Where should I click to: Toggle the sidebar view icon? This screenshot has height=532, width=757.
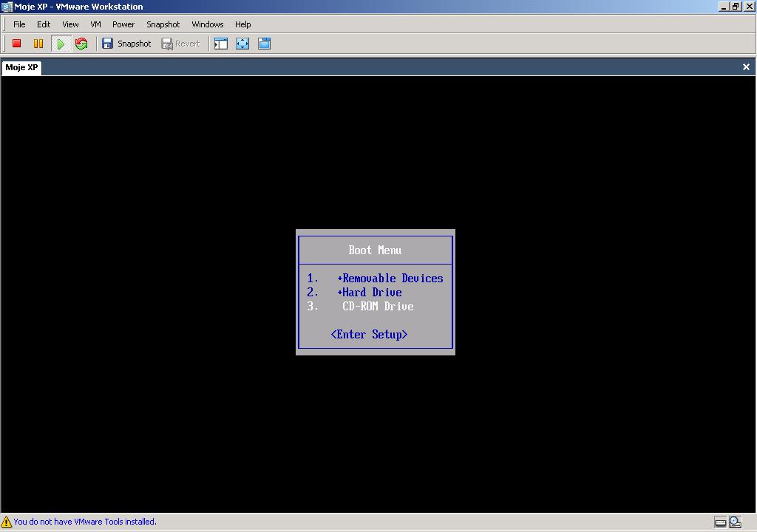point(221,44)
